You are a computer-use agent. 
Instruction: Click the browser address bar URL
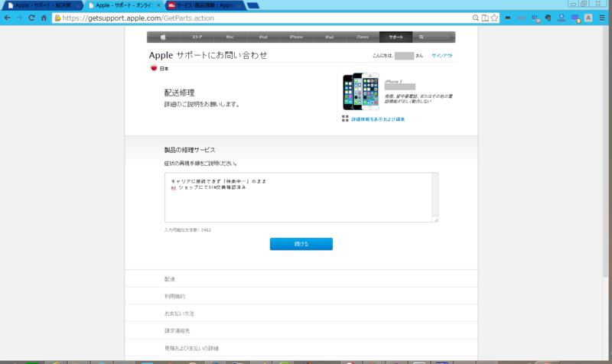click(138, 18)
